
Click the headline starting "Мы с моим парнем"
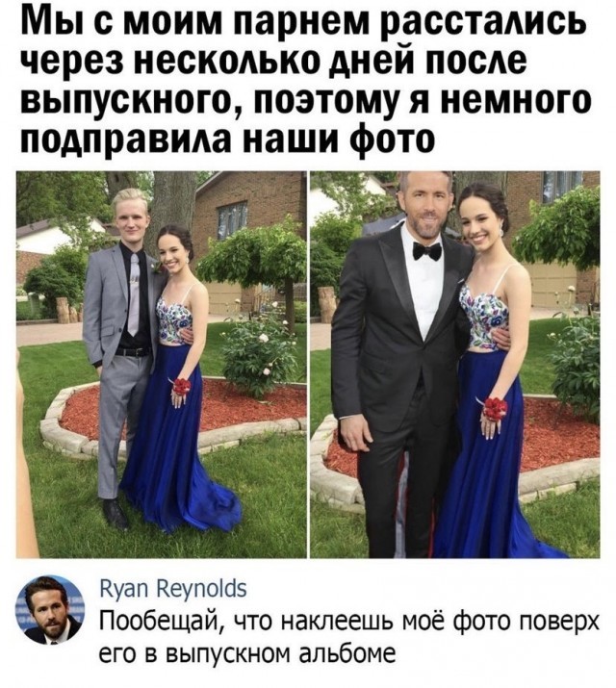click(305, 80)
